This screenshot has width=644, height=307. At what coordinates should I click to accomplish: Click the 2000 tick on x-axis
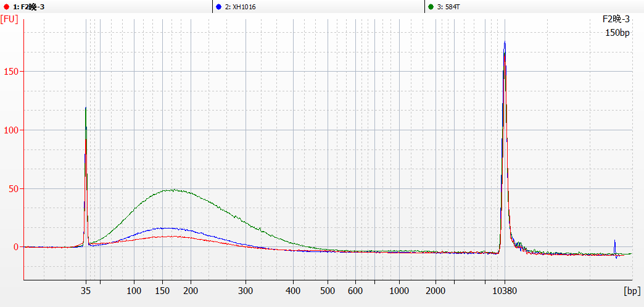pyautogui.click(x=436, y=290)
